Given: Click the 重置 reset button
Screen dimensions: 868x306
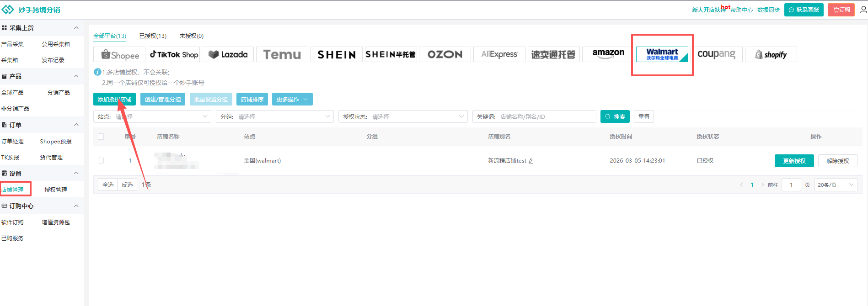Looking at the screenshot, I should click(x=644, y=117).
